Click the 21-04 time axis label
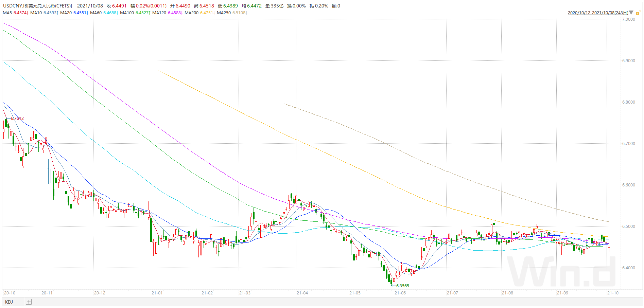Image resolution: width=644 pixels, height=308 pixels. coord(302,293)
